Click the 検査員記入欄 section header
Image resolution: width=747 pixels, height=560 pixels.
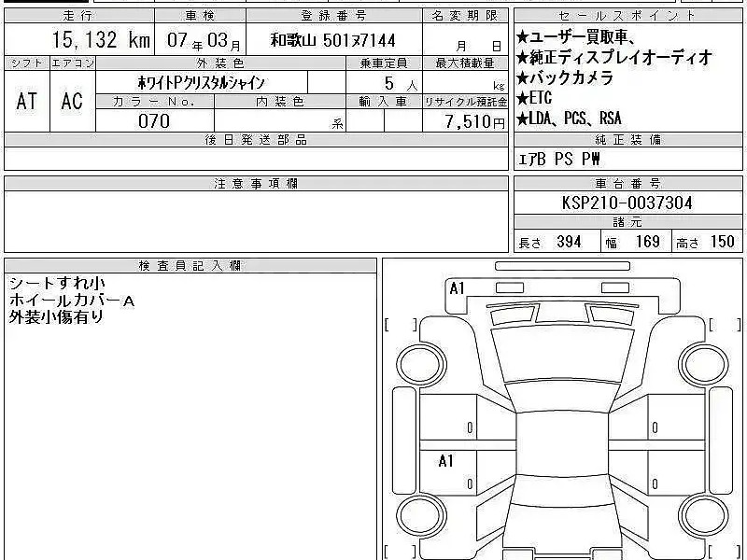190,266
